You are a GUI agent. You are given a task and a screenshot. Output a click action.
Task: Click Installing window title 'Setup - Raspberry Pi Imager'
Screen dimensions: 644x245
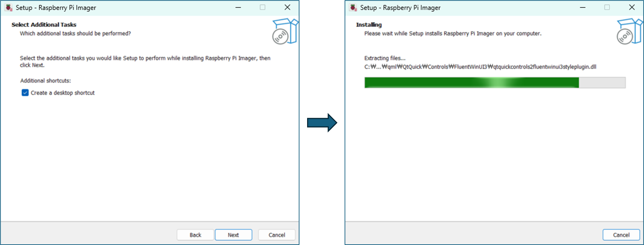click(400, 8)
